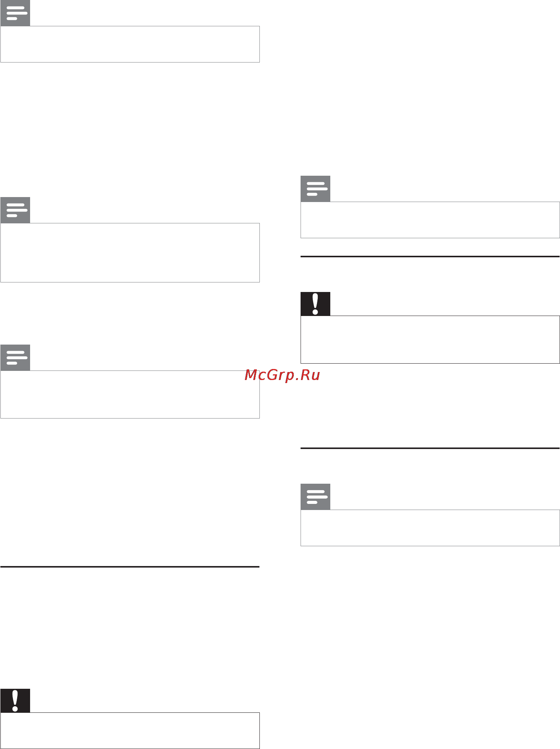The width and height of the screenshot is (560, 749).
Task: Click the second note icon in left column
Action: [x=15, y=210]
